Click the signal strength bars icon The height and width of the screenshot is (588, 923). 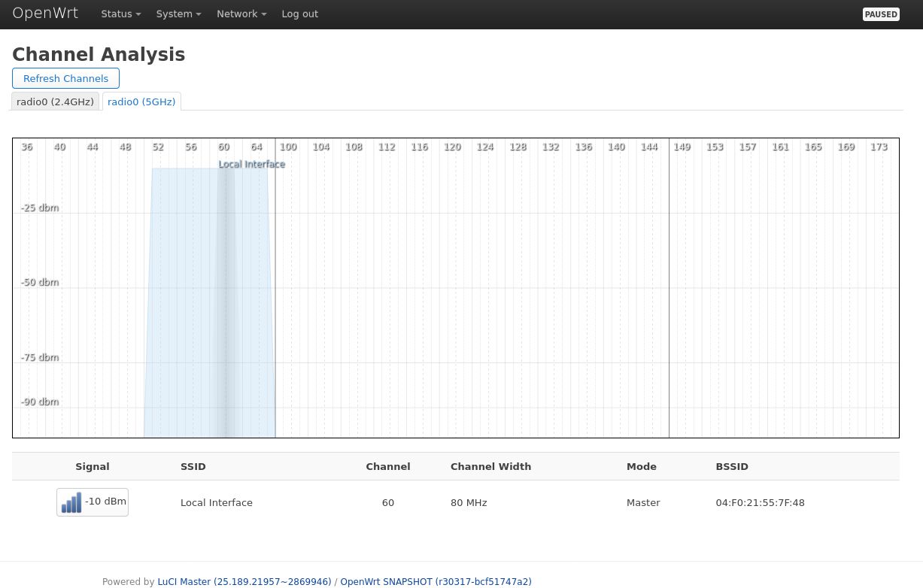(x=71, y=503)
